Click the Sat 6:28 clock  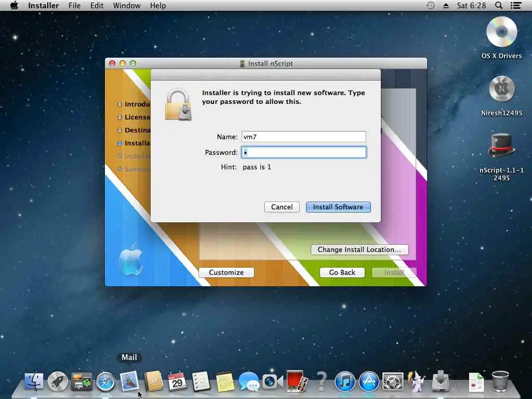click(471, 5)
